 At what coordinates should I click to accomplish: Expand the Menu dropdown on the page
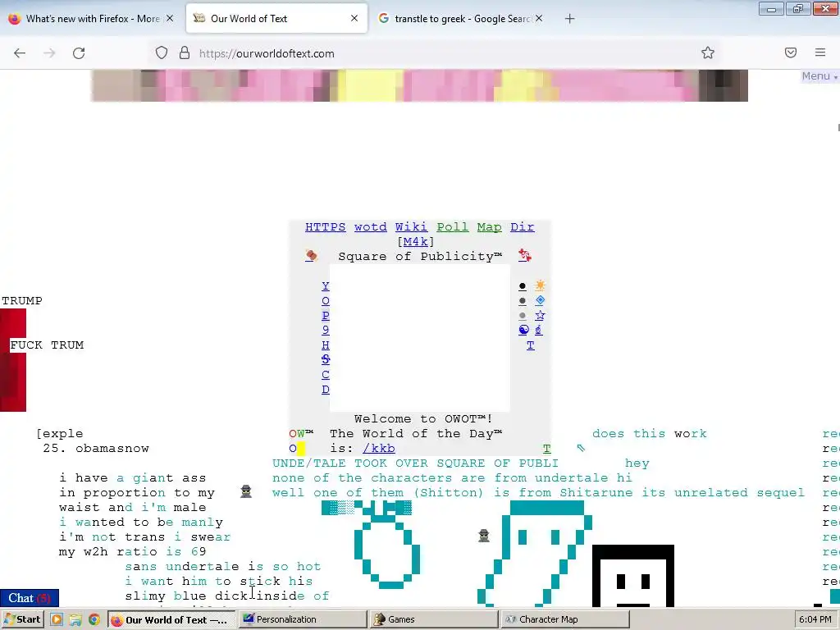819,76
